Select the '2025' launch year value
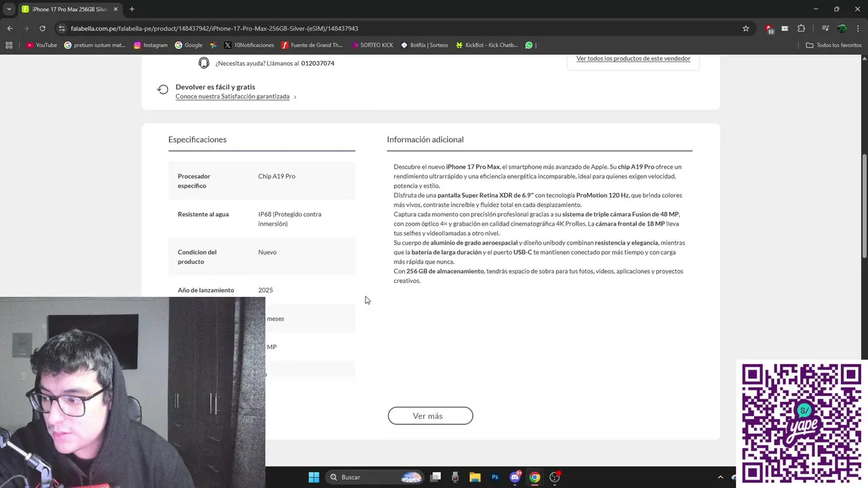Image resolution: width=868 pixels, height=488 pixels. 265,290
